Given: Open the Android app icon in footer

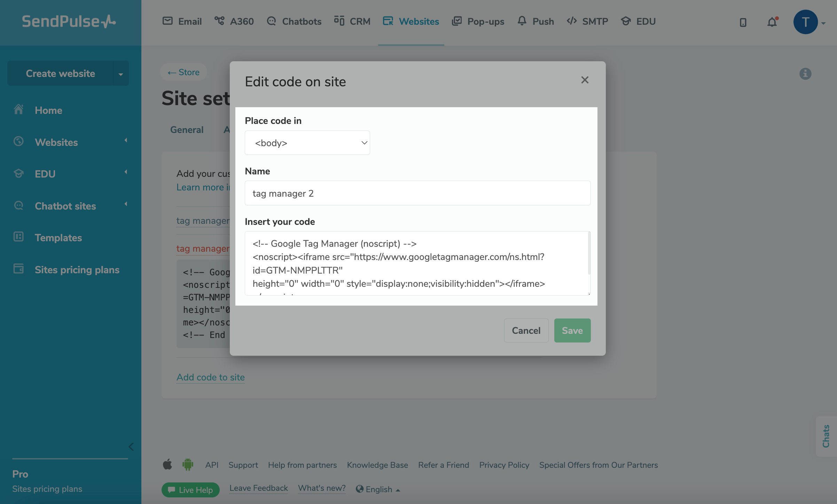Looking at the screenshot, I should click(188, 465).
